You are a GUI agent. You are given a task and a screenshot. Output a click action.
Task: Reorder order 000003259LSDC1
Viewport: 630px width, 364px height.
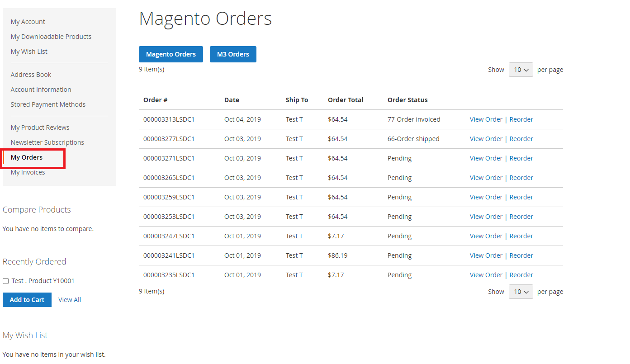[x=521, y=197]
